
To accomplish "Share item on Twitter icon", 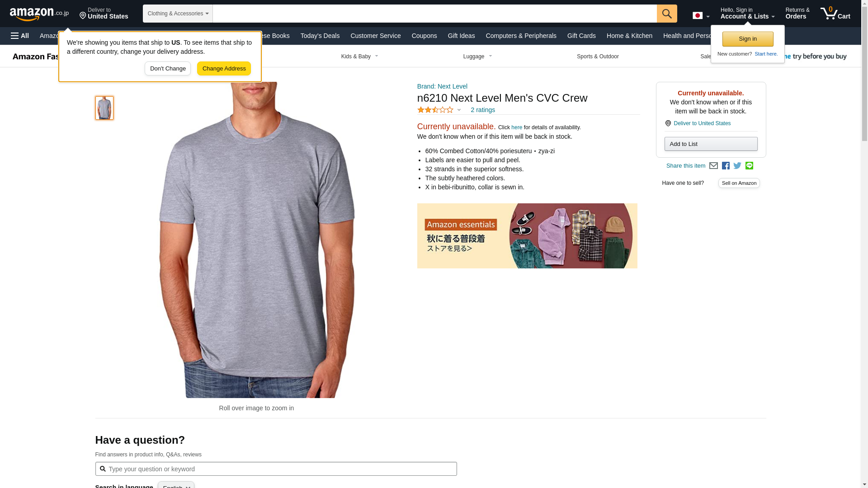I will [737, 166].
